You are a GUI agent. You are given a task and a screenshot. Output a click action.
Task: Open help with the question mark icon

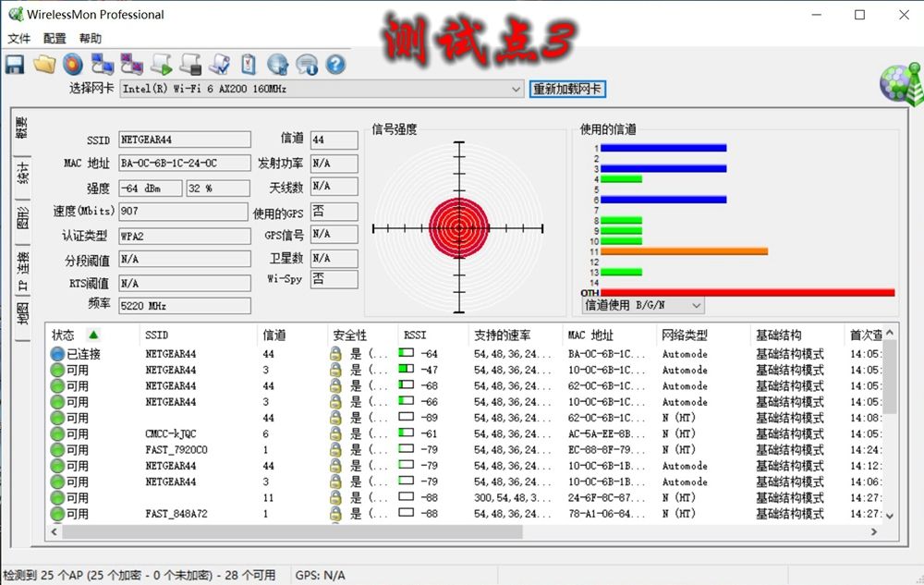tap(336, 64)
